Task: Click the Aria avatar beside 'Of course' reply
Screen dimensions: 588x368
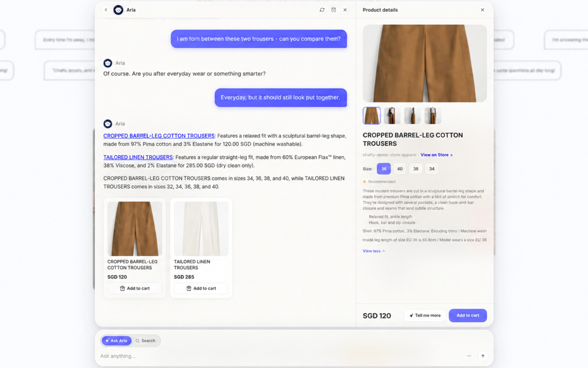Action: 108,63
